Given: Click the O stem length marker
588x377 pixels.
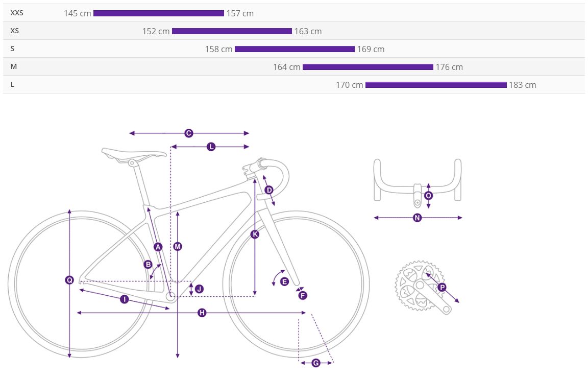Looking at the screenshot, I should click(x=428, y=196).
